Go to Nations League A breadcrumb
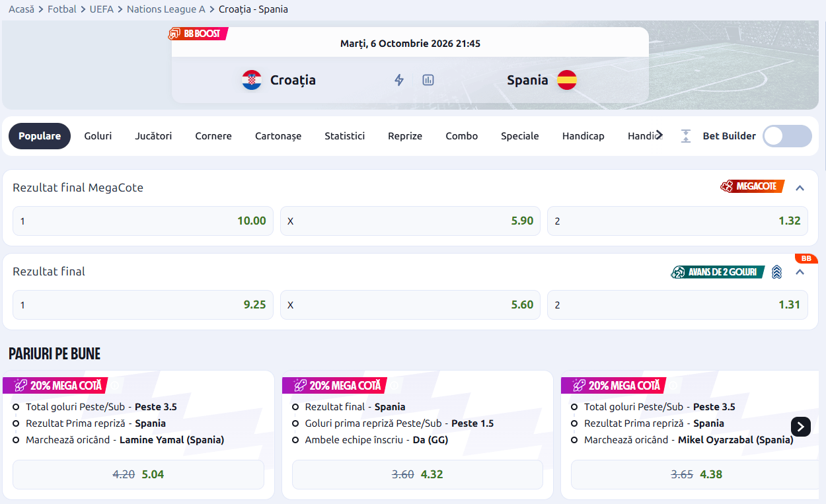826x504 pixels. coord(166,9)
